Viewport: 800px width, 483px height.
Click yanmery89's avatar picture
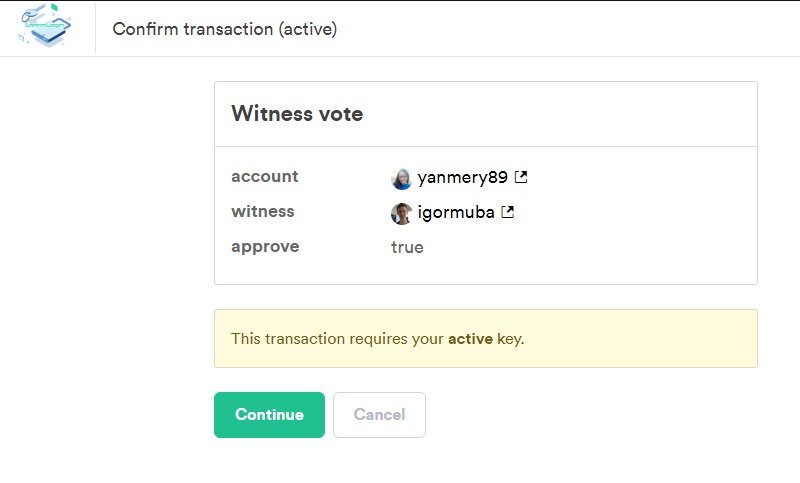[x=402, y=179]
